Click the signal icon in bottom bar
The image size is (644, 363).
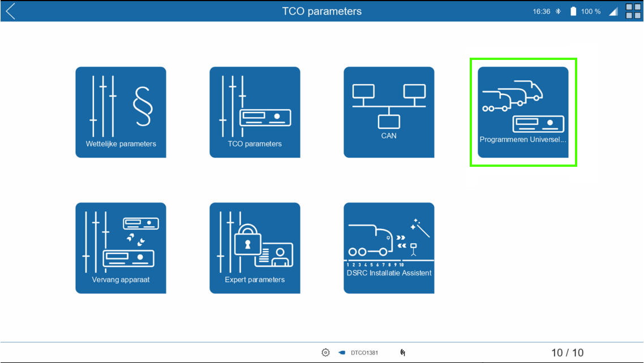tap(403, 352)
